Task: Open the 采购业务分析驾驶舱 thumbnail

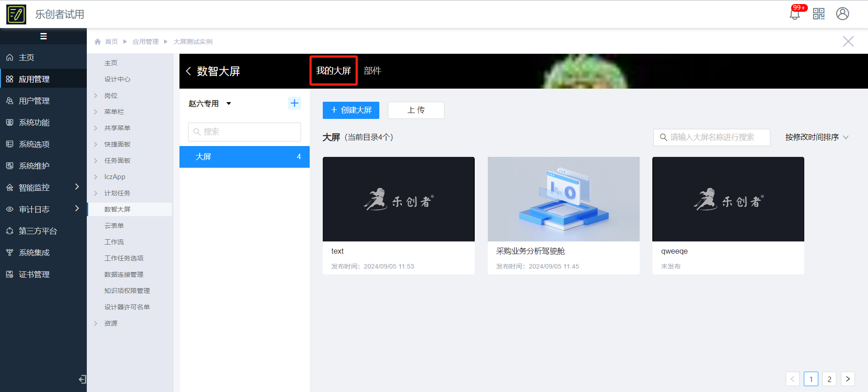Action: point(563,199)
